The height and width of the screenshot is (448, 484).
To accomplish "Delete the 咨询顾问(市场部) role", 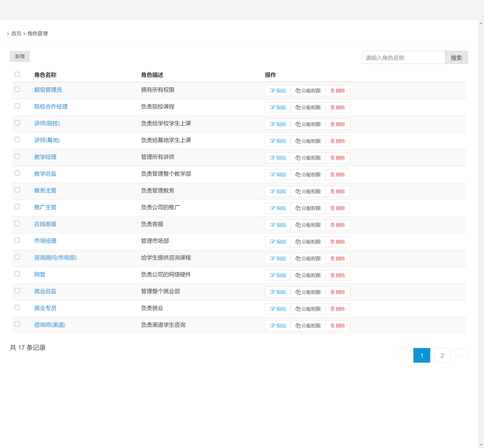I will pos(338,259).
